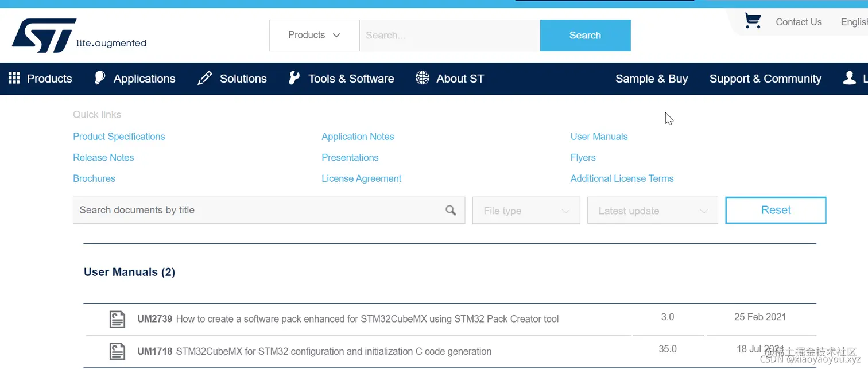
Task: Click the blue Search button
Action: tap(585, 35)
